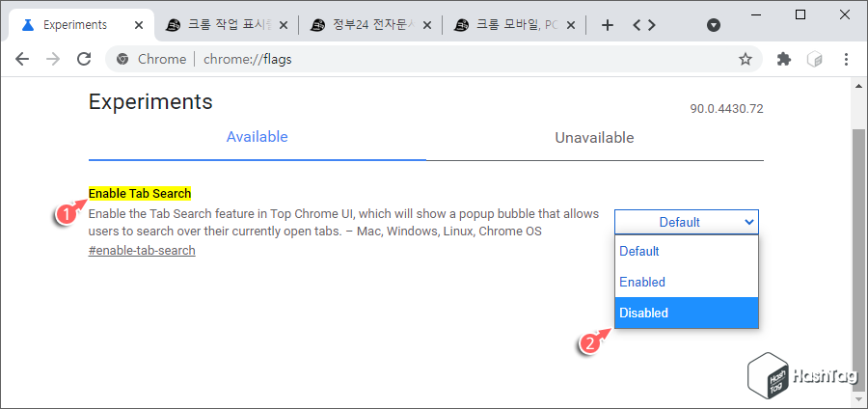The image size is (868, 409).
Task: Open Chrome's three-dot menu
Action: point(846,59)
